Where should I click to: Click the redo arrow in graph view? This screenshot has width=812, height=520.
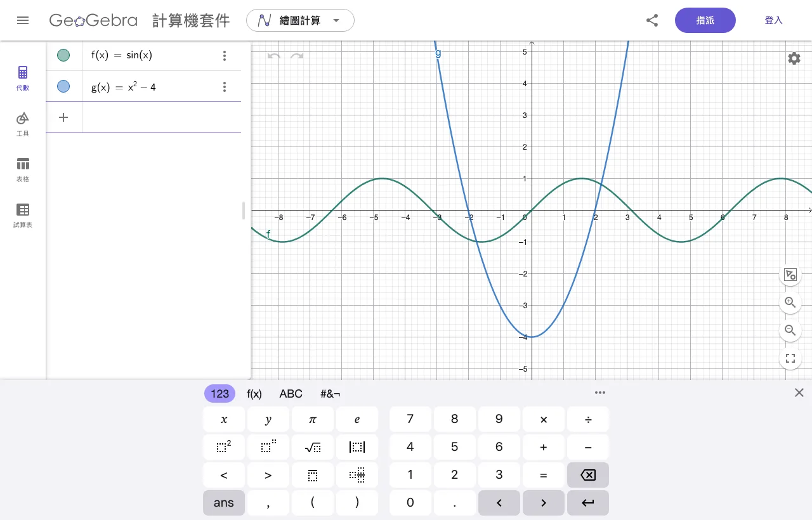[x=297, y=56]
